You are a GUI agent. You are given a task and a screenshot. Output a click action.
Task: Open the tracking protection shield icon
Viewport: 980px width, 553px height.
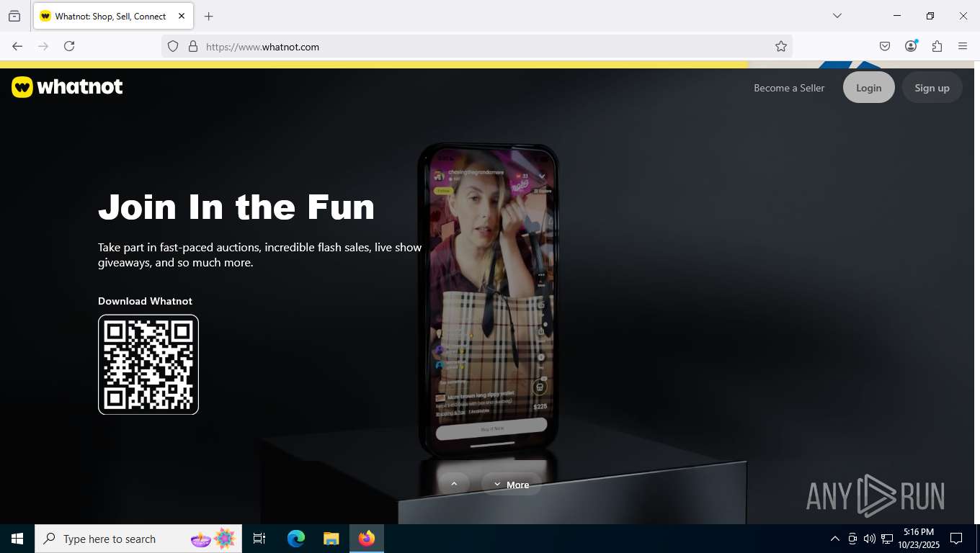point(173,46)
